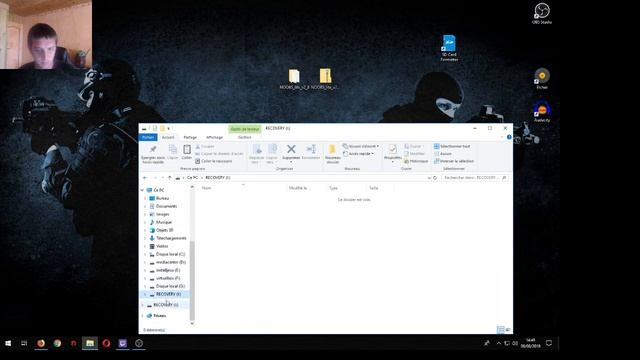The width and height of the screenshot is (640, 360).
Task: Switch to the Partage tab
Action: pos(190,138)
